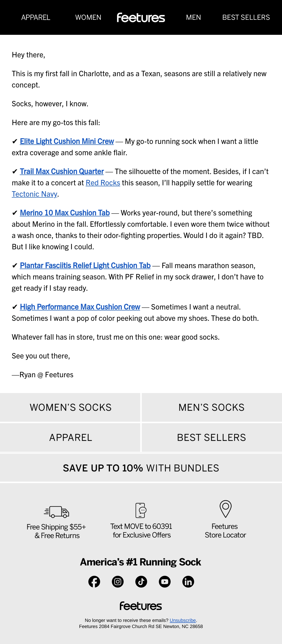282x644 pixels.
Task: Open the Elite Light Cushion Mini Crew link
Action: pyautogui.click(x=67, y=142)
